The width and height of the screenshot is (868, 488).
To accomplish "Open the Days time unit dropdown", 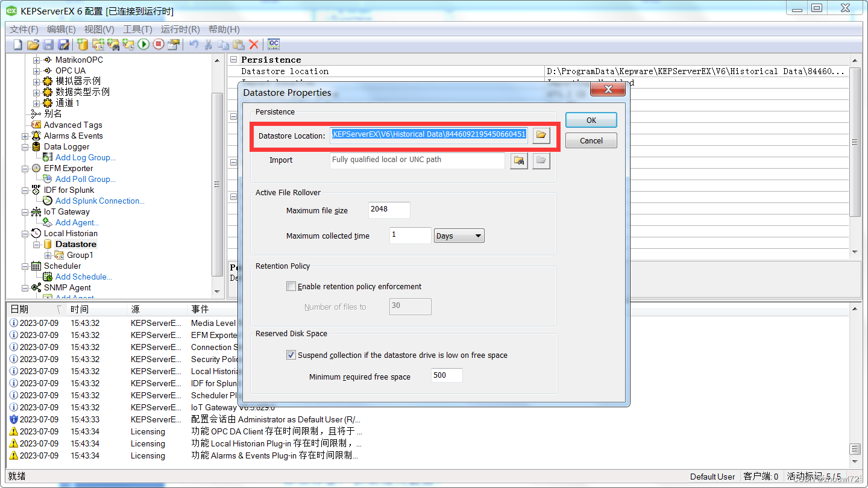I will [x=459, y=236].
